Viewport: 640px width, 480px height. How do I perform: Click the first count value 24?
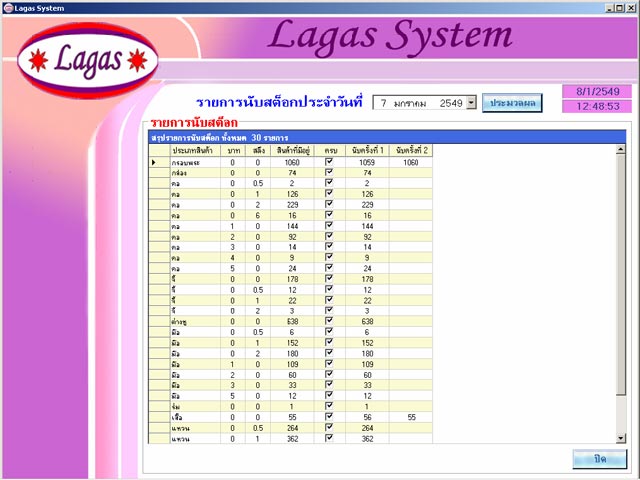[x=367, y=269]
